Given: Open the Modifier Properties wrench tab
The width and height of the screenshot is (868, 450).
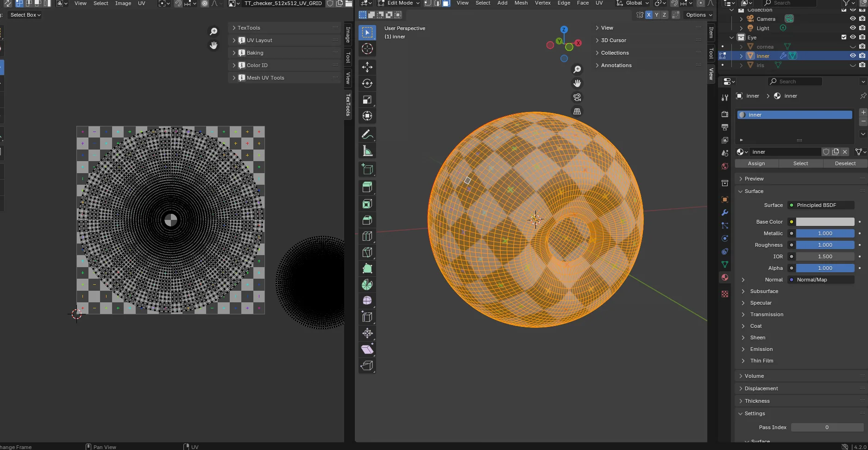Looking at the screenshot, I should pyautogui.click(x=725, y=212).
